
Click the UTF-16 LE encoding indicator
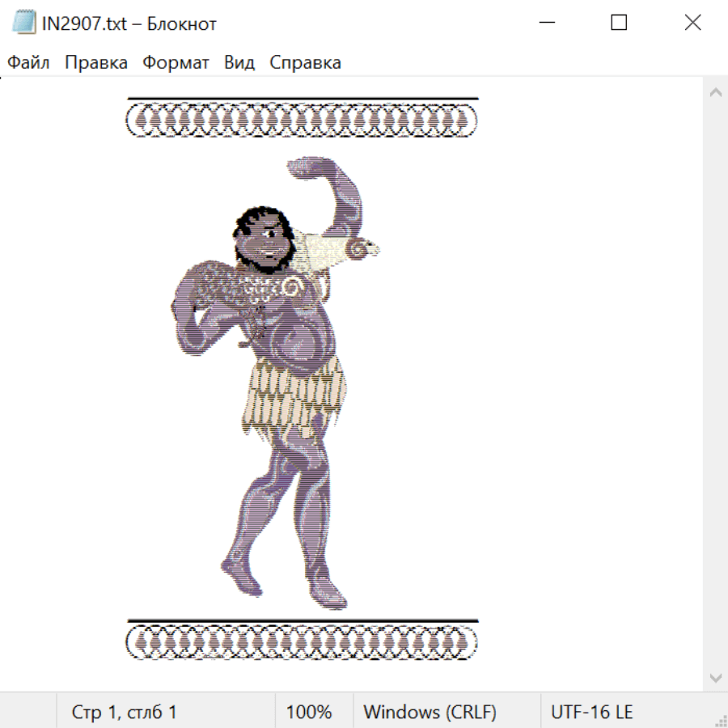(591, 713)
